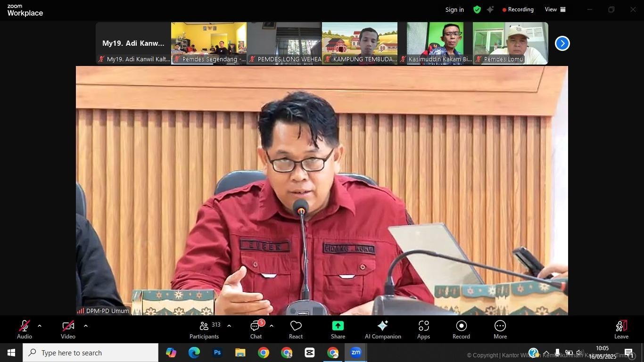The height and width of the screenshot is (362, 644).
Task: Select PEMDES LONG WEHEA video thumbnail
Action: (x=284, y=43)
